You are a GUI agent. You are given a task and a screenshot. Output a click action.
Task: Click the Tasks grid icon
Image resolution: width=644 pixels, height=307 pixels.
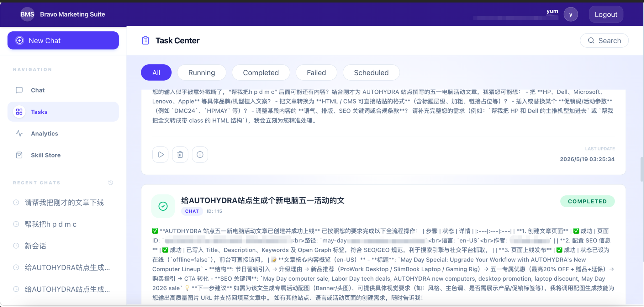(19, 112)
